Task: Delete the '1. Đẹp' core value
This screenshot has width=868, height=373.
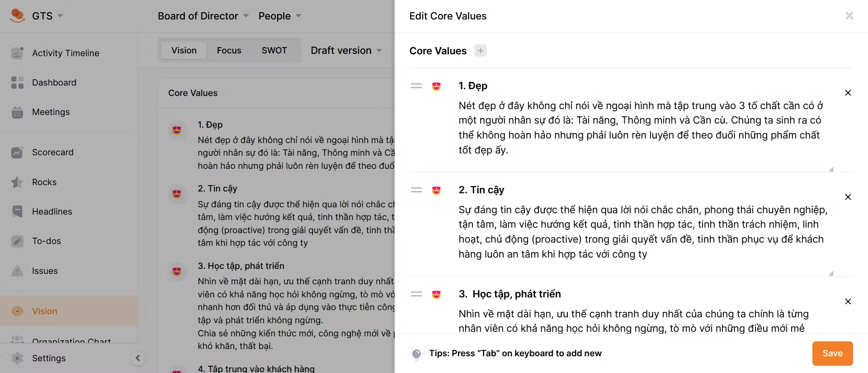Action: coord(848,93)
